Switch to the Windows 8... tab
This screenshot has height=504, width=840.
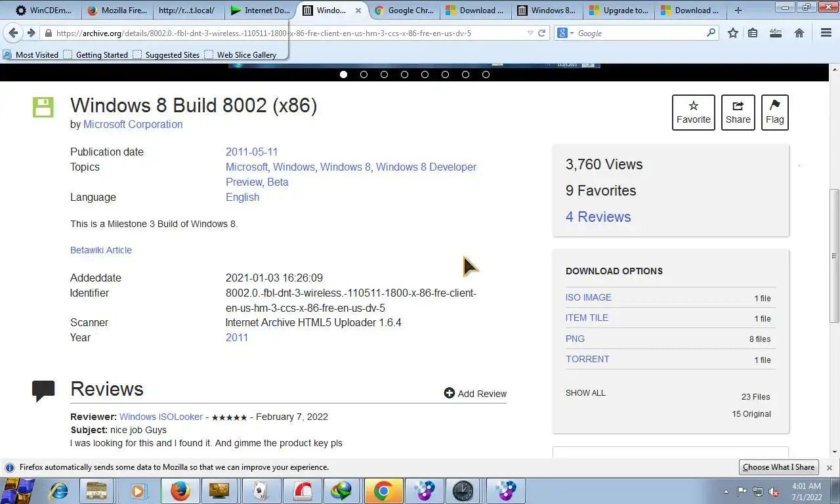pyautogui.click(x=546, y=10)
